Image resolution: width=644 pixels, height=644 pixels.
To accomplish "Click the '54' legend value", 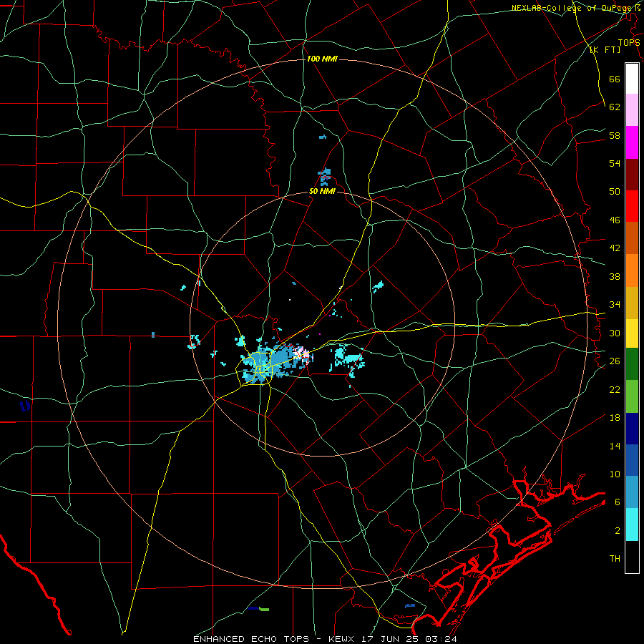I will click(x=615, y=163).
